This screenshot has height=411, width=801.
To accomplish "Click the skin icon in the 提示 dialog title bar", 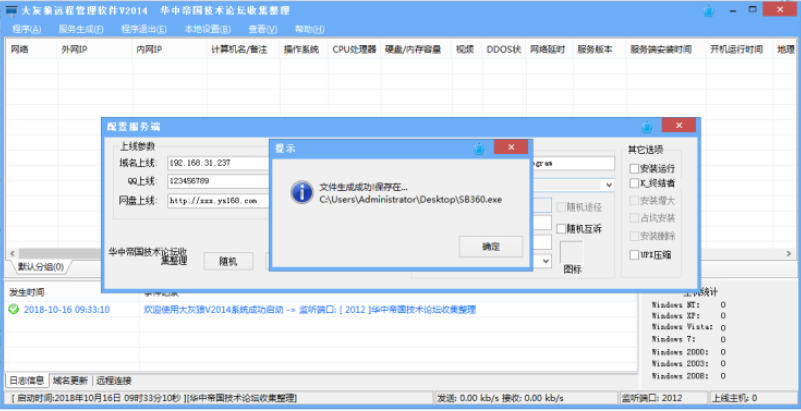I will tap(479, 149).
